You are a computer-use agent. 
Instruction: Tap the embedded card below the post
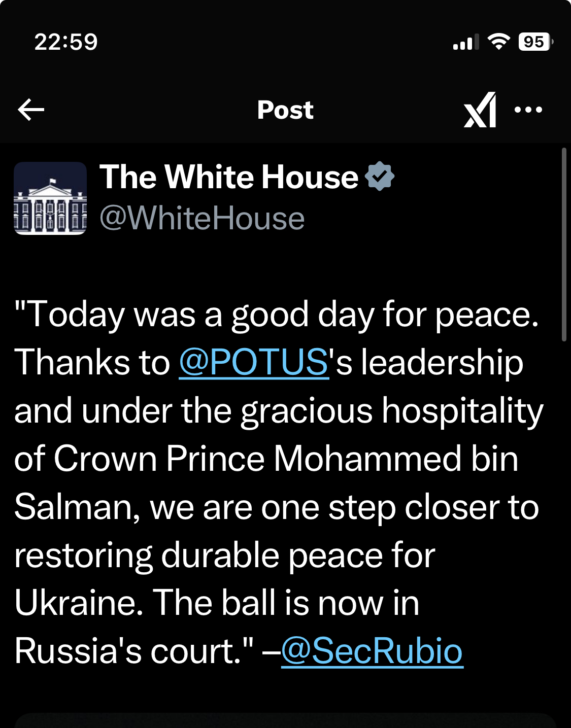click(285, 720)
